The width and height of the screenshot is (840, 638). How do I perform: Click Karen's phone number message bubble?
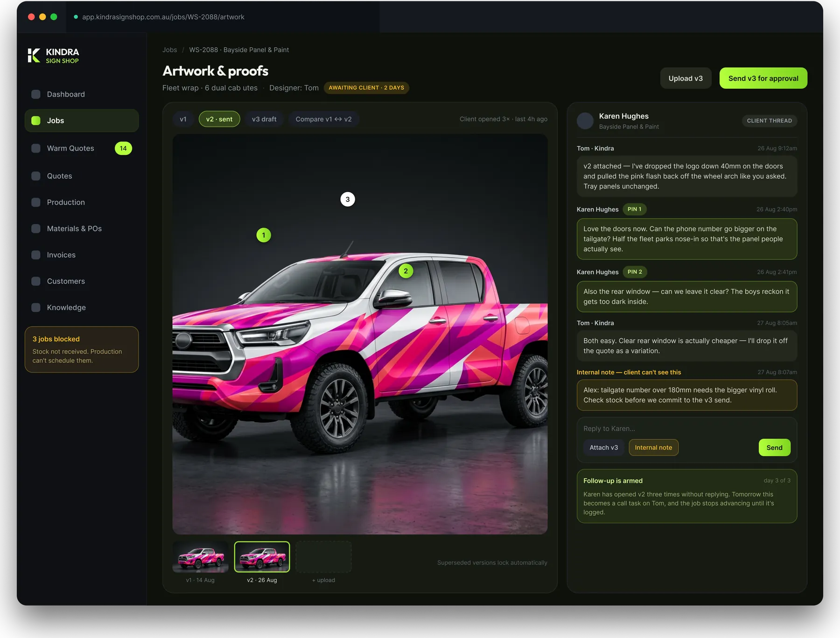687,239
